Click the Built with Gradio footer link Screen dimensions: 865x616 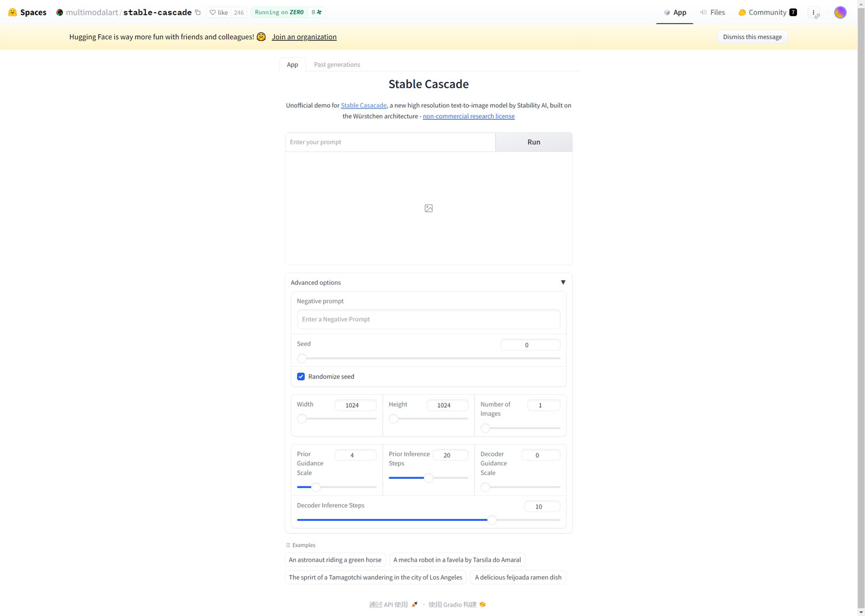[457, 604]
